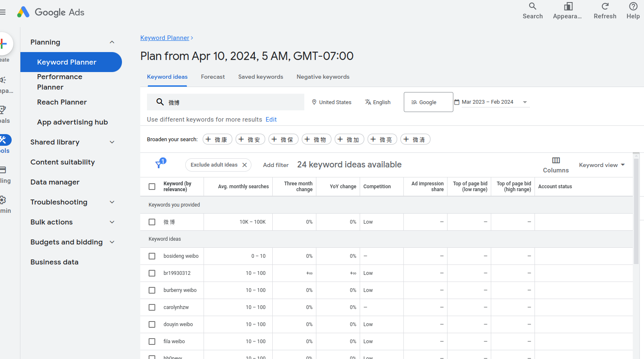
Task: Check the bosideng weibo row
Action: (x=152, y=256)
